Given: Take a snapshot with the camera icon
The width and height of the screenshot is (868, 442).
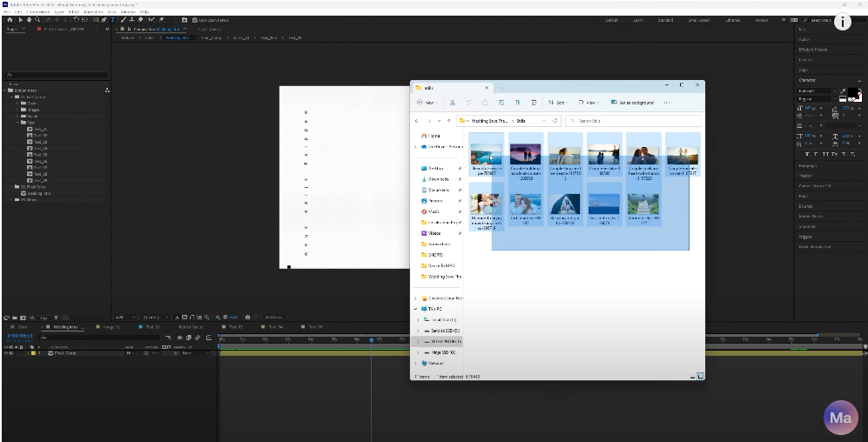Looking at the screenshot, I should pos(248,317).
